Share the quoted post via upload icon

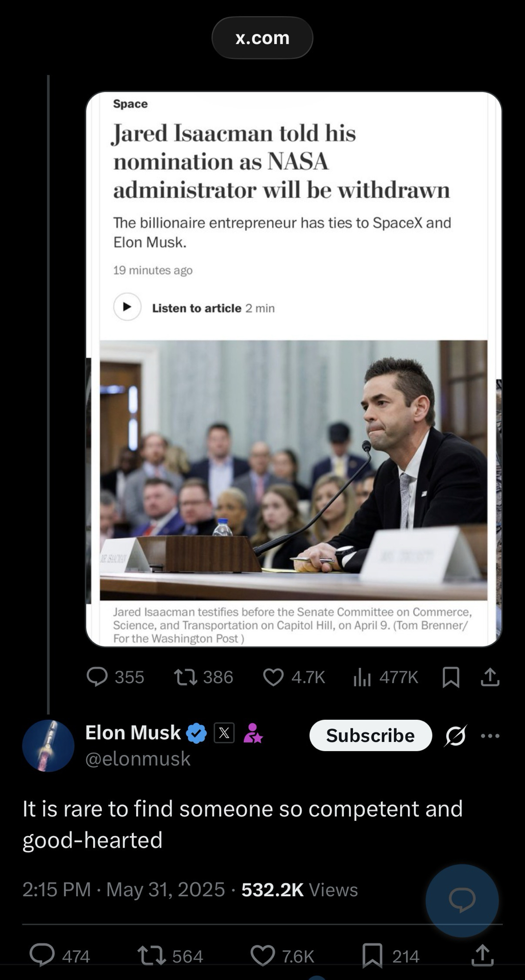[x=490, y=677]
